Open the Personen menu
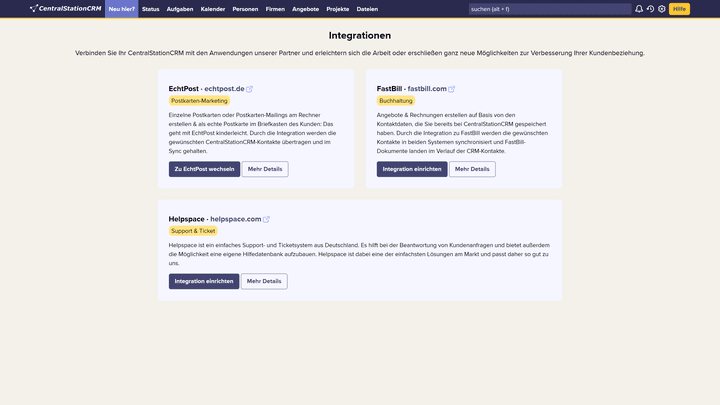 tap(245, 9)
